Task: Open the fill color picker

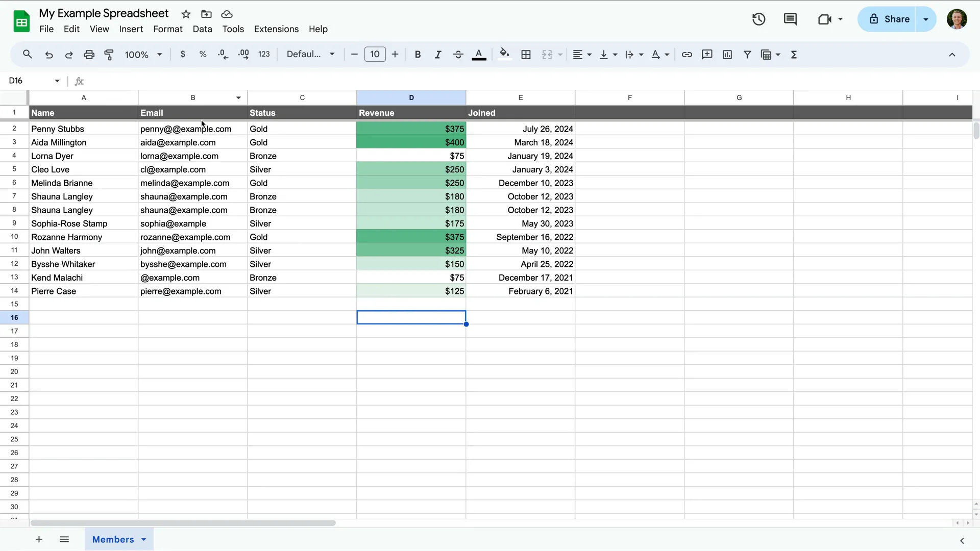Action: pyautogui.click(x=504, y=54)
